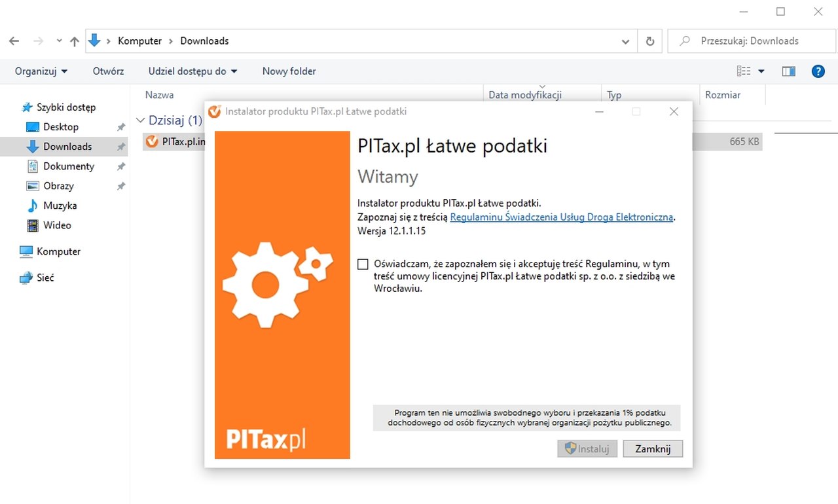Open Wideo in the navigation pane

pos(56,225)
